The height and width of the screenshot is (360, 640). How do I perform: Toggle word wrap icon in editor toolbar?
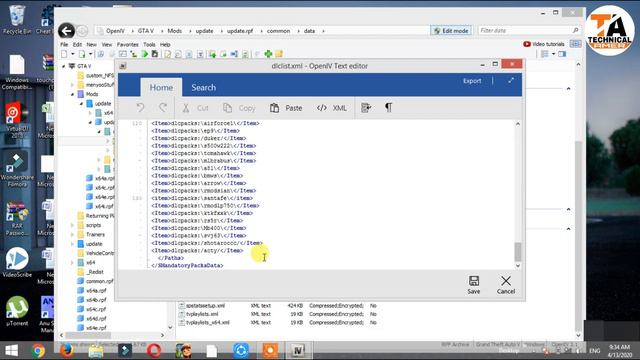click(366, 108)
